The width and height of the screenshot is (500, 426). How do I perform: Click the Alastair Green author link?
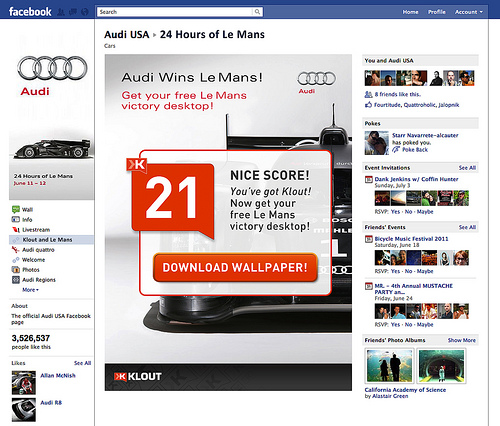[x=390, y=396]
